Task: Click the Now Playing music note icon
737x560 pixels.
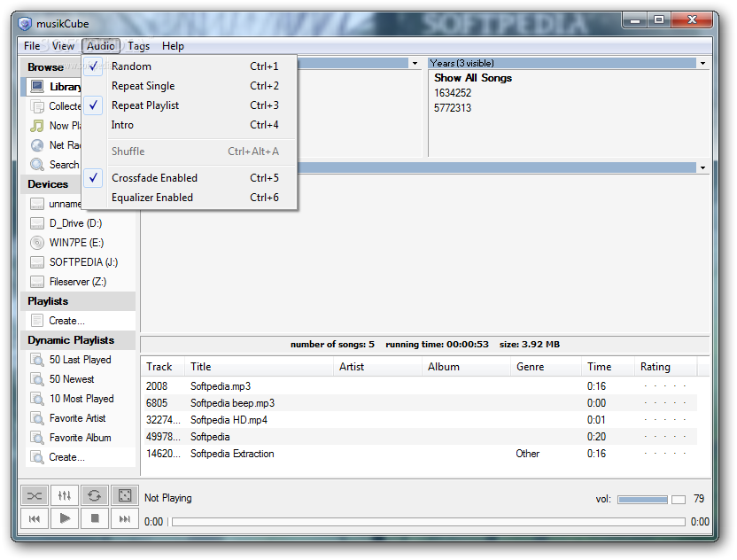Action: point(37,126)
